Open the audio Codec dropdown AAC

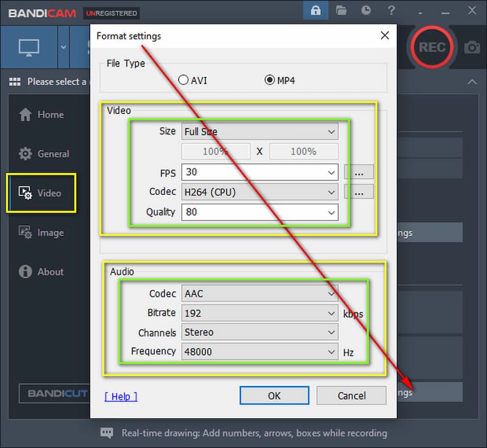click(260, 293)
